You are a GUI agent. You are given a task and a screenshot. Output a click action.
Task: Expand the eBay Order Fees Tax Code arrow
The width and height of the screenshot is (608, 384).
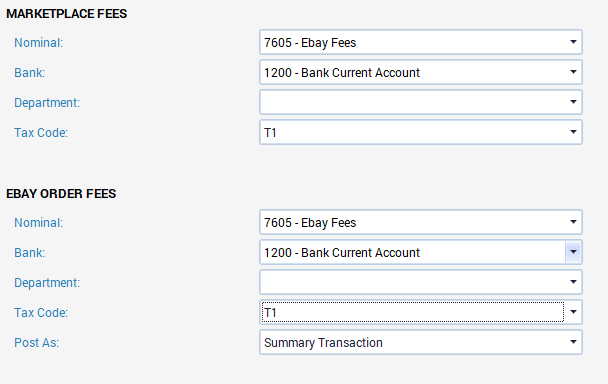coord(573,312)
